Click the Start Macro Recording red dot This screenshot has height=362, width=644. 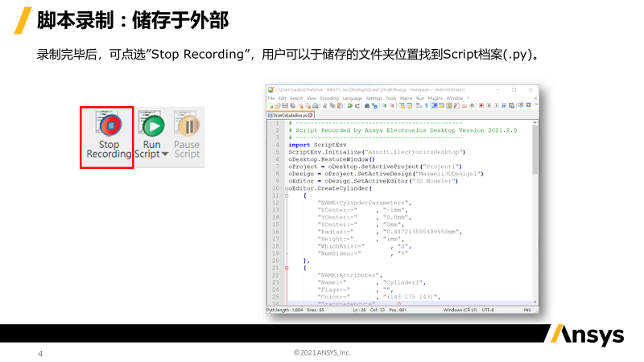(481, 106)
